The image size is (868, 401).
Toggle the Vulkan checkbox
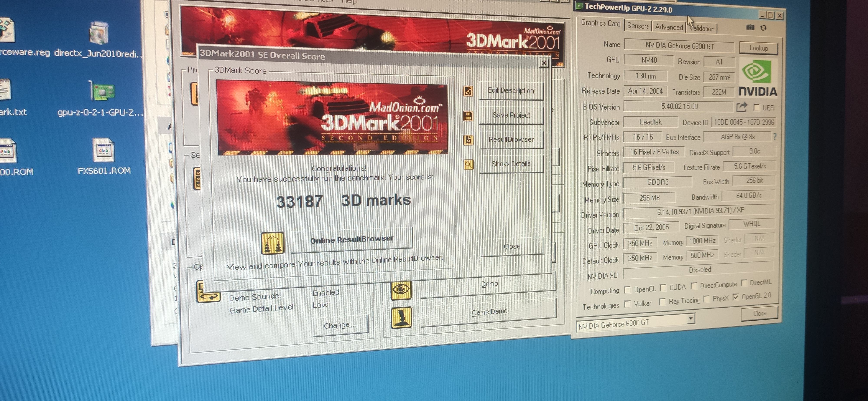point(627,304)
